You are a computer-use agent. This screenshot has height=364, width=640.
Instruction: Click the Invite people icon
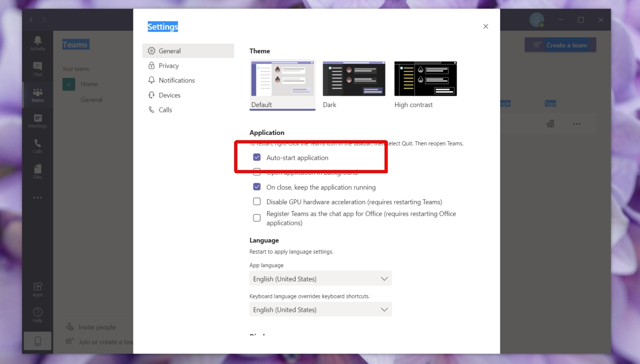69,327
